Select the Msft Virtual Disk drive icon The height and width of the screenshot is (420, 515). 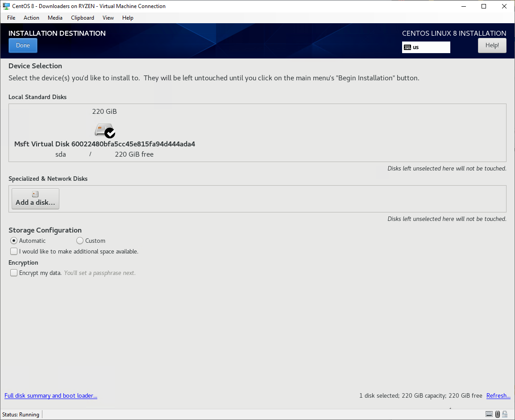(x=105, y=130)
